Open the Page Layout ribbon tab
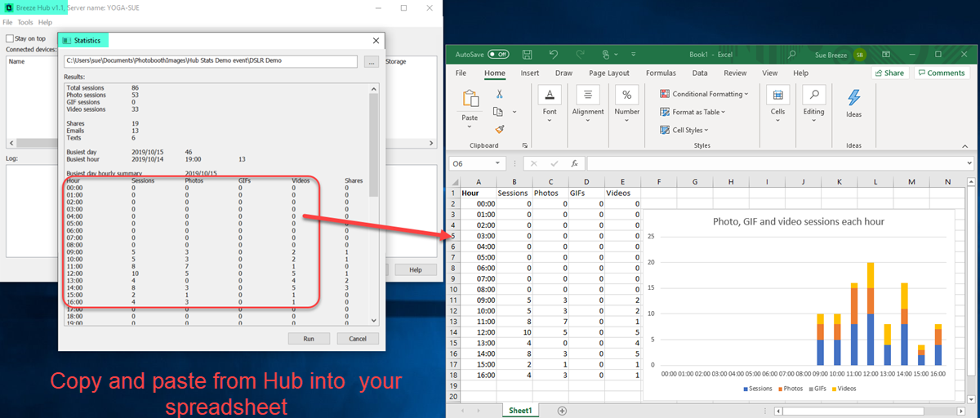Viewport: 980px width, 418px height. tap(609, 73)
